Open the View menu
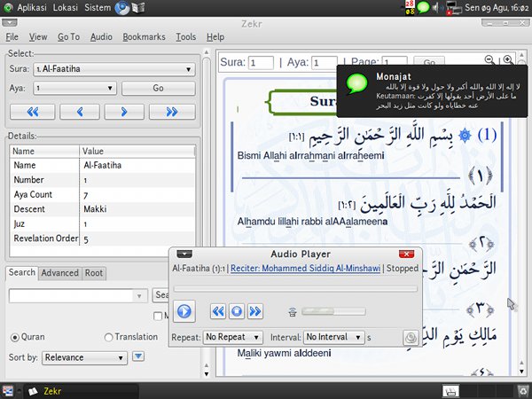The image size is (532, 399). point(38,36)
